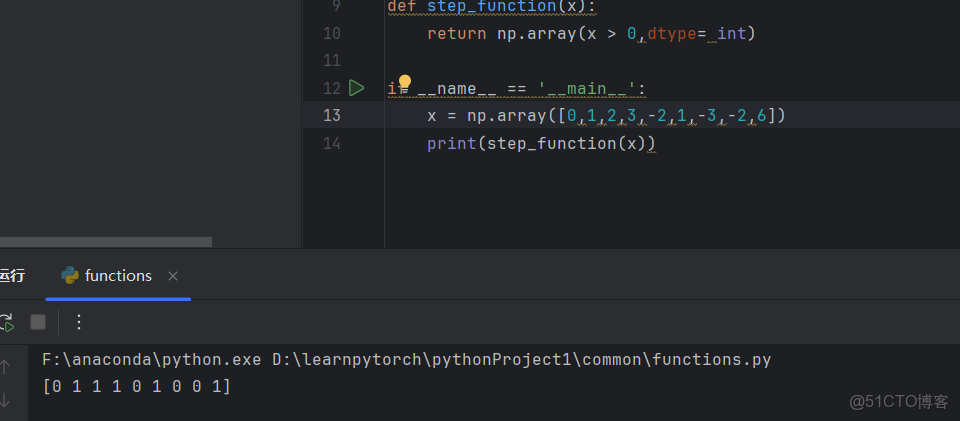Click line number 10 in the gutter
Image resolution: width=960 pixels, height=421 pixels.
331,33
